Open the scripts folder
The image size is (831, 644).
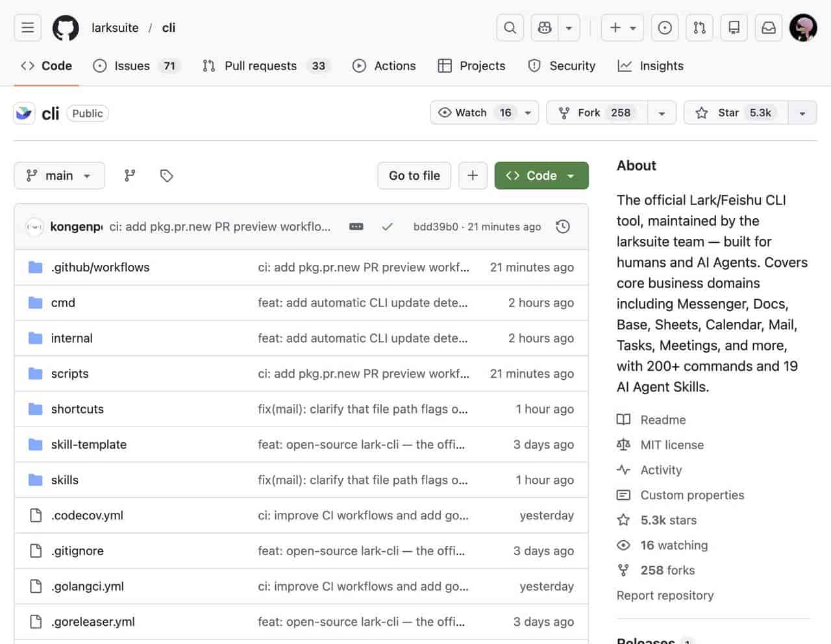[69, 373]
